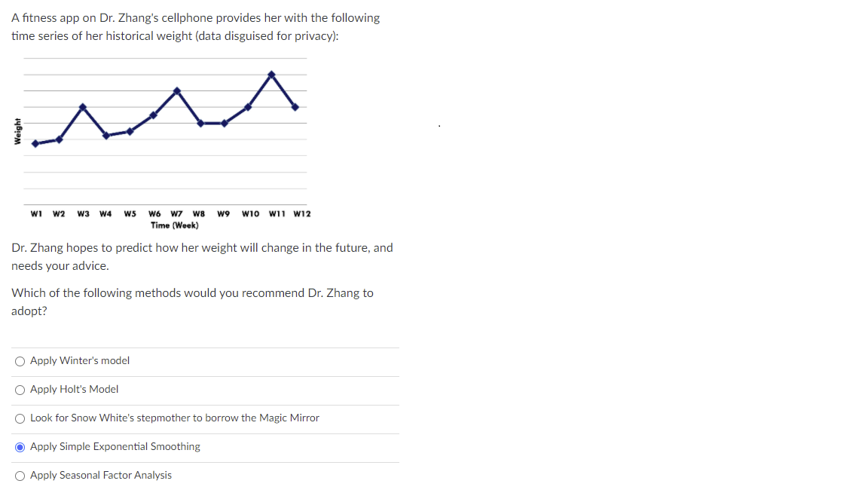Click the W7 diamond marker on the line
Image resolution: width=868 pixels, height=496 pixels.
(177, 90)
